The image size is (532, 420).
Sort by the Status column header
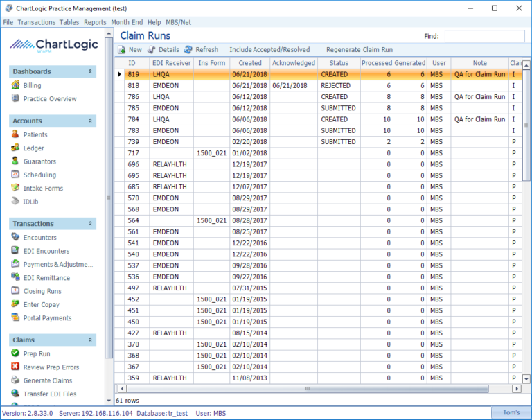pos(339,63)
